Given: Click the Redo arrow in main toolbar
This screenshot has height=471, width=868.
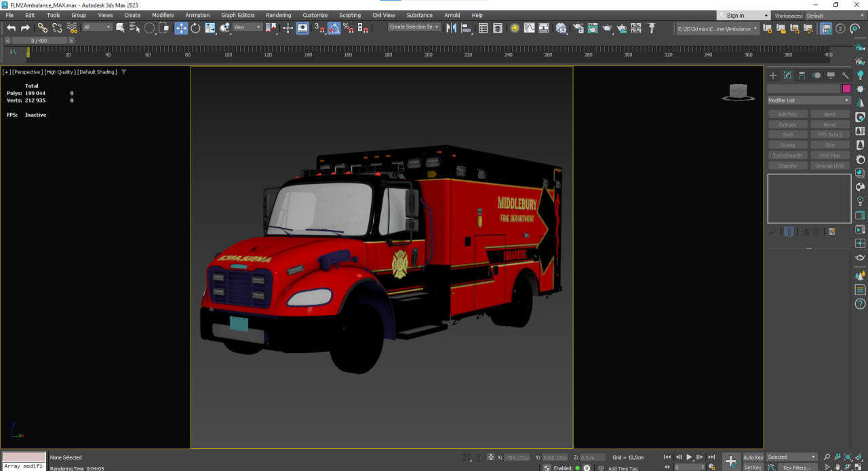Looking at the screenshot, I should point(25,28).
